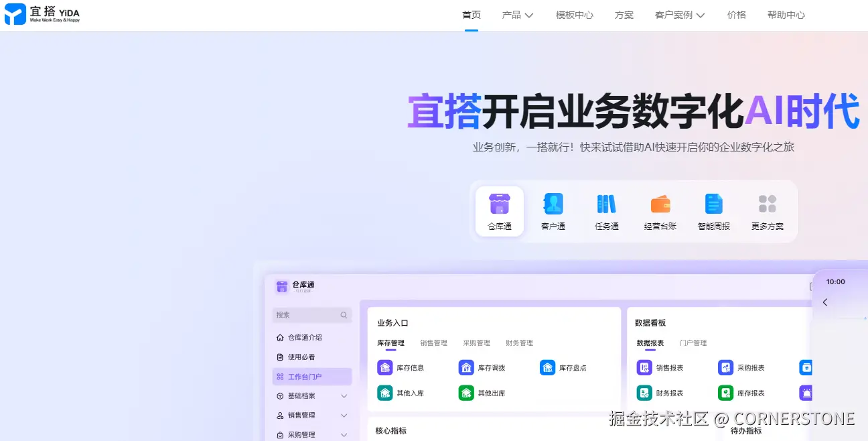Image resolution: width=868 pixels, height=441 pixels.
Task: Click the 库存盘点 label
Action: pyautogui.click(x=573, y=368)
